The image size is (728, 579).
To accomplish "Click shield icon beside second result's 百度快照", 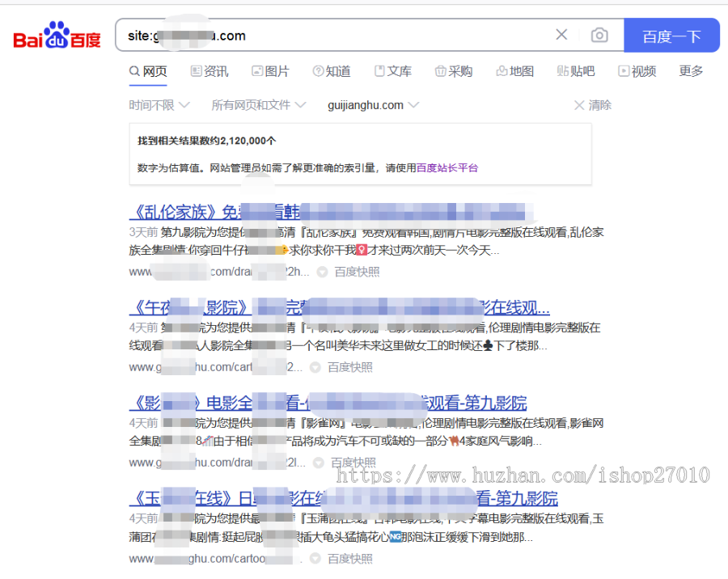I will click(315, 368).
